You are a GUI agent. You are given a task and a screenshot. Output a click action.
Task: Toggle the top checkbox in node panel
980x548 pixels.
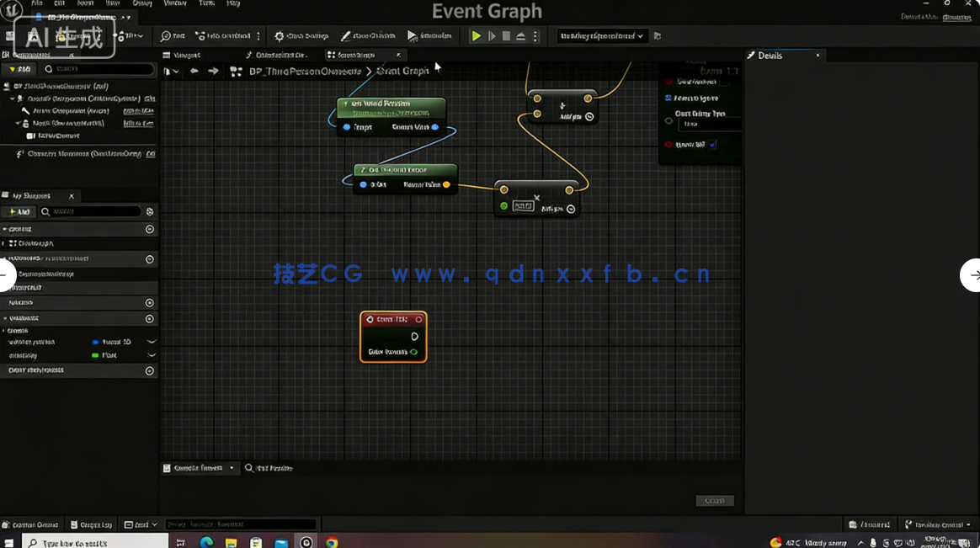(725, 82)
